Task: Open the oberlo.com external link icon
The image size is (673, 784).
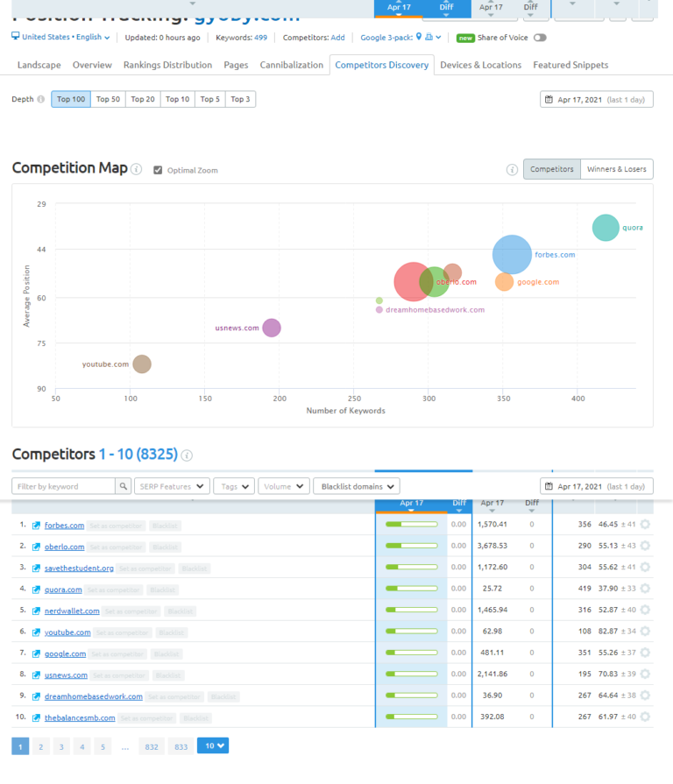Action: point(36,547)
